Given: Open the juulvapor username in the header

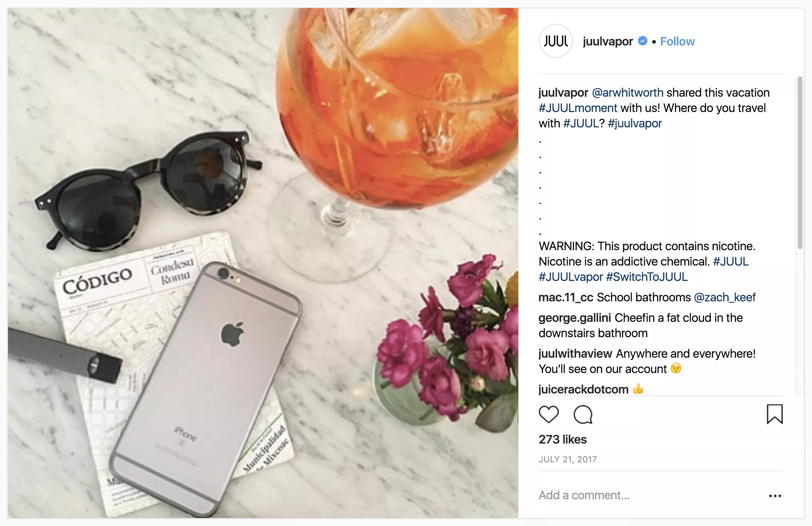Looking at the screenshot, I should click(x=608, y=41).
